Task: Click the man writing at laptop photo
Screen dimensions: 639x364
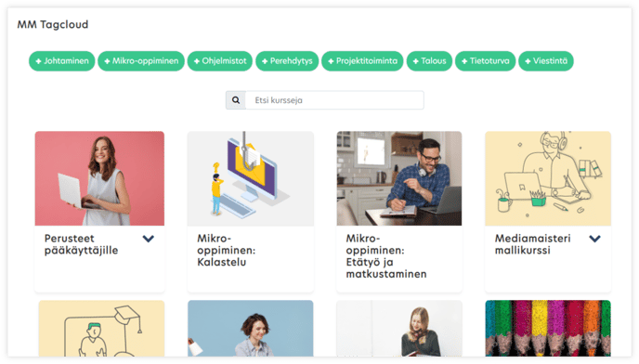Action: 399,178
